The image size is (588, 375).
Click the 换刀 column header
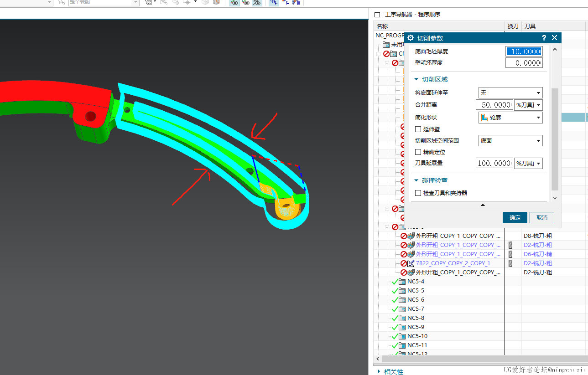pyautogui.click(x=513, y=26)
